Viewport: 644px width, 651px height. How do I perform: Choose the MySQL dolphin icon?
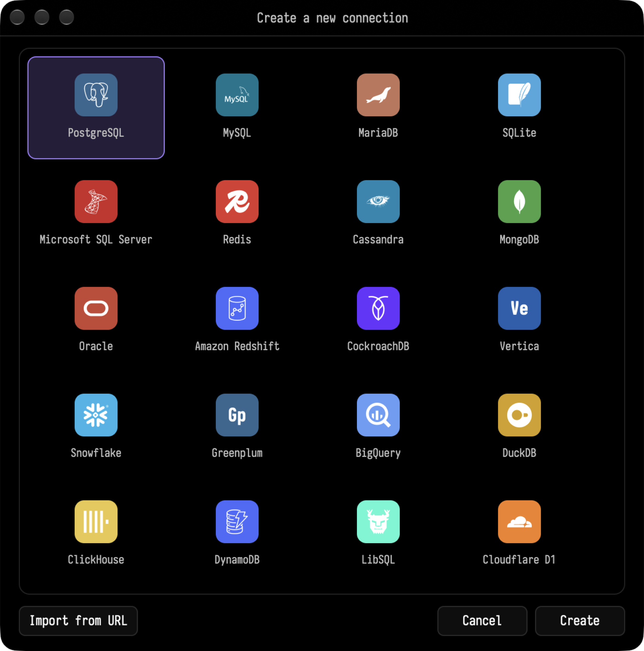237,95
